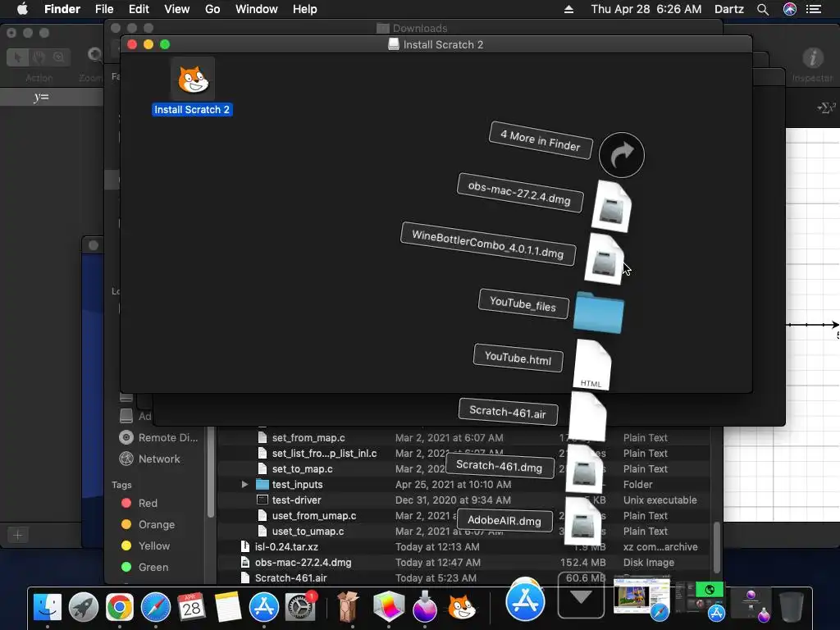Image resolution: width=840 pixels, height=630 pixels.
Task: Open Notification Center list icon
Action: coord(814,9)
